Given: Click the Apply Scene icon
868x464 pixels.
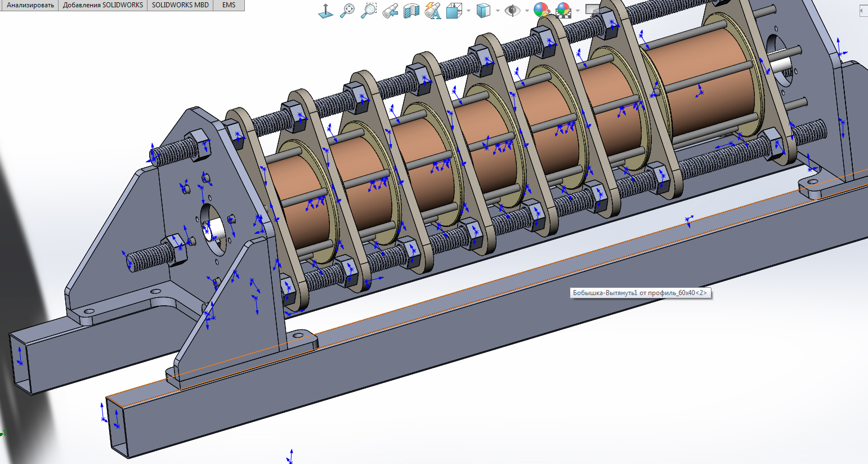Looking at the screenshot, I should [563, 11].
